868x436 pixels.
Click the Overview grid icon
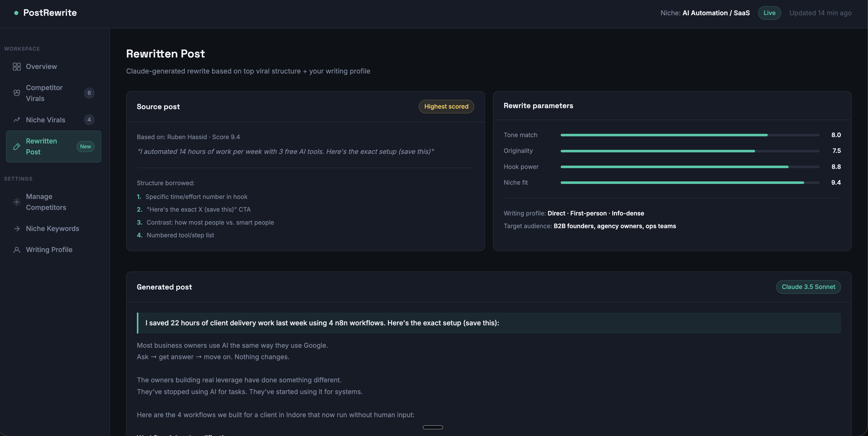[x=17, y=67]
